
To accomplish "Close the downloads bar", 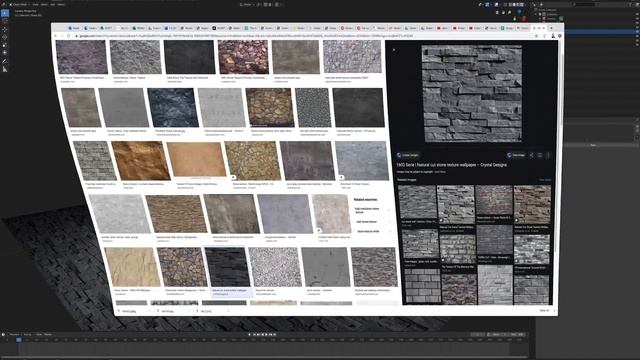I will coord(554,311).
